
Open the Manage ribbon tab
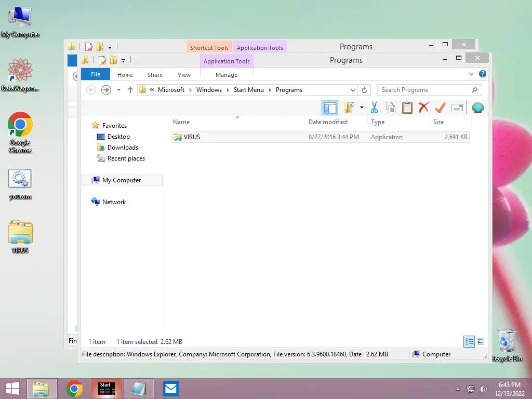click(227, 75)
